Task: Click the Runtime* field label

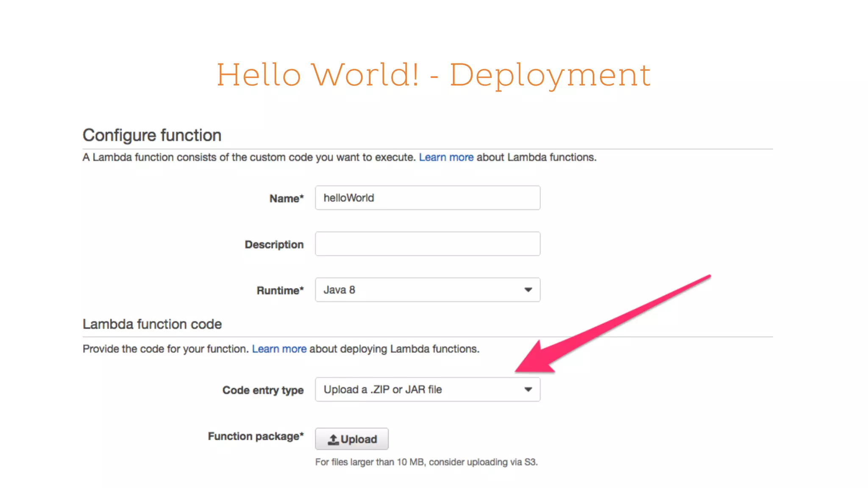Action: [280, 291]
